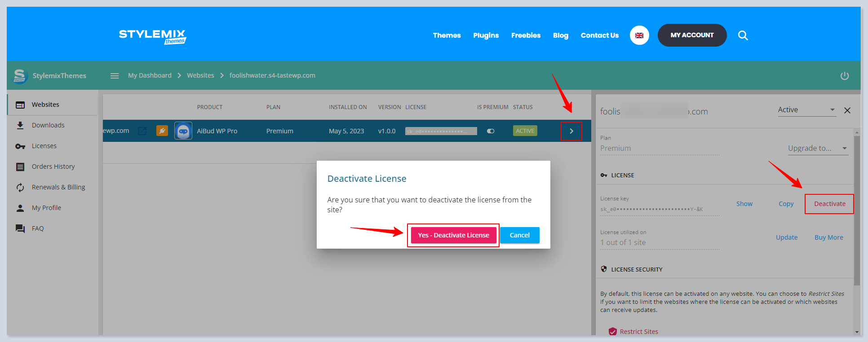Open My Profile in sidebar
The image size is (868, 342).
coord(52,208)
